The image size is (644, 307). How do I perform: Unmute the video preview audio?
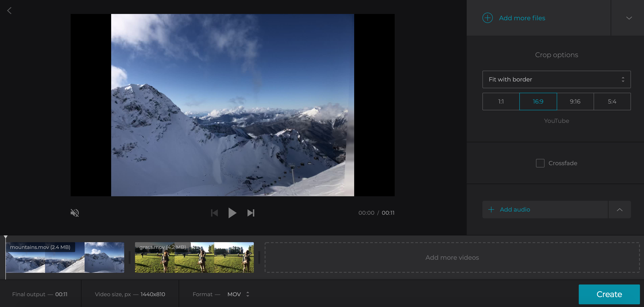coord(75,213)
